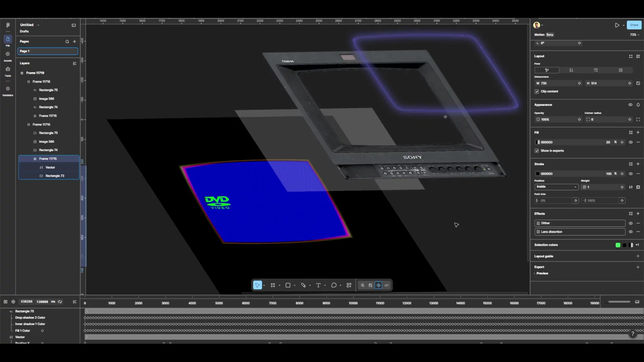This screenshot has height=362, width=644.
Task: Select the Frame tool in bottom toolbar
Action: (x=273, y=285)
